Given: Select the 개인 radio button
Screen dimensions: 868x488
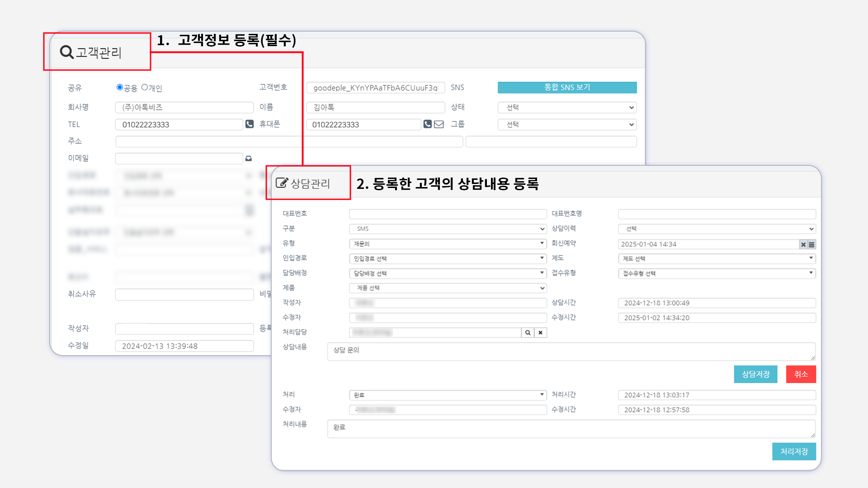Looking at the screenshot, I should 145,87.
